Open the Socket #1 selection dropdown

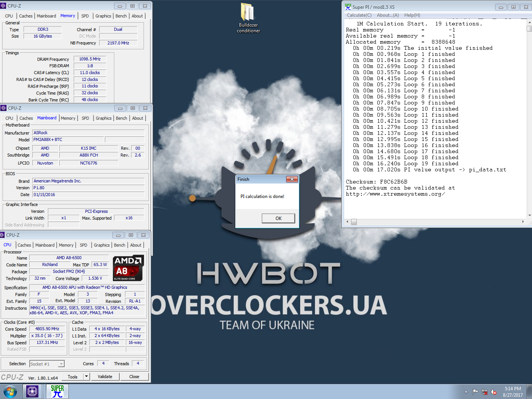point(47,364)
